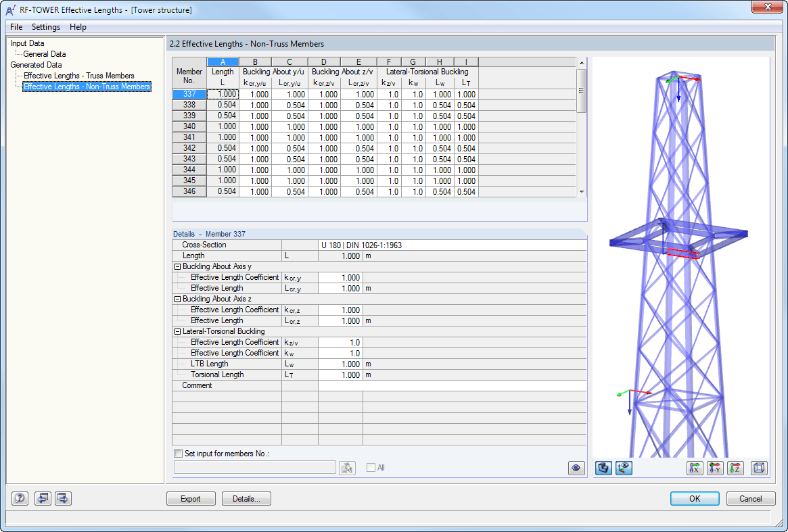
Task: Open help with the question mark icon
Action: [x=20, y=499]
